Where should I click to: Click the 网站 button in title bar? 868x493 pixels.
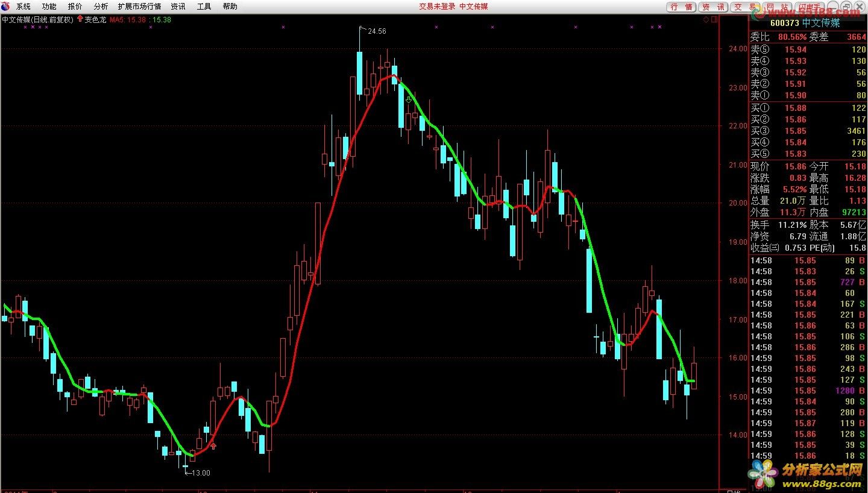[x=778, y=7]
